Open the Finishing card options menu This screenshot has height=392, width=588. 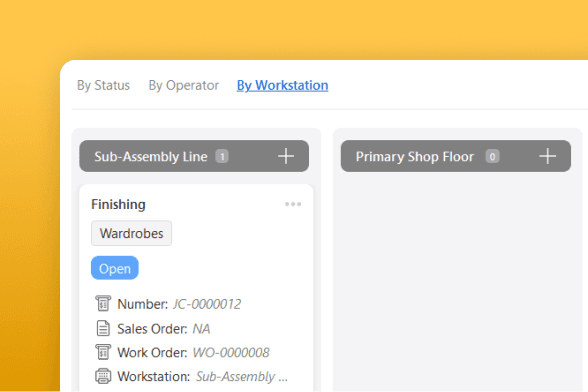point(293,204)
